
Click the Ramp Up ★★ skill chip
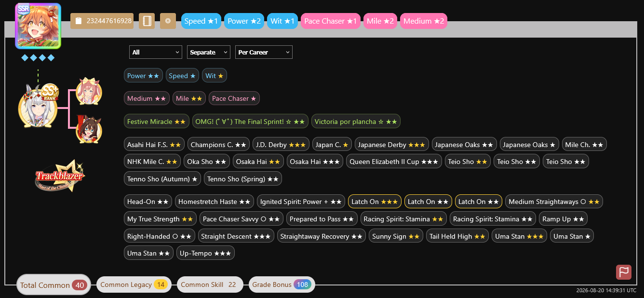tap(563, 219)
